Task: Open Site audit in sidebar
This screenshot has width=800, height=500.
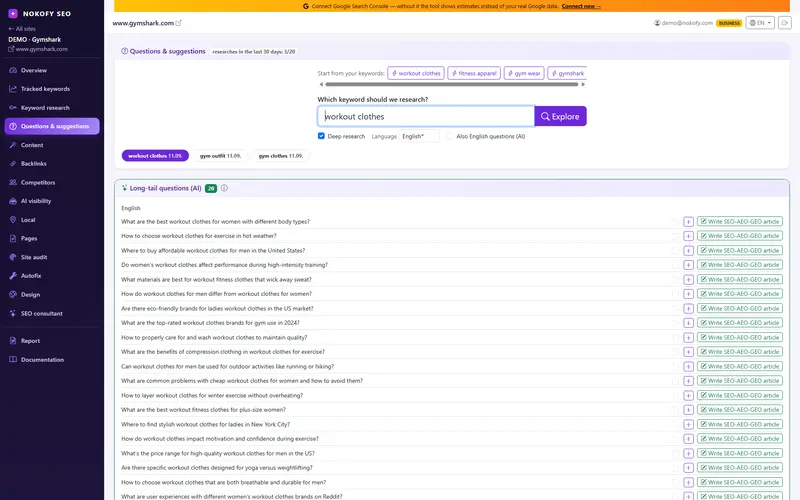Action: (34, 257)
